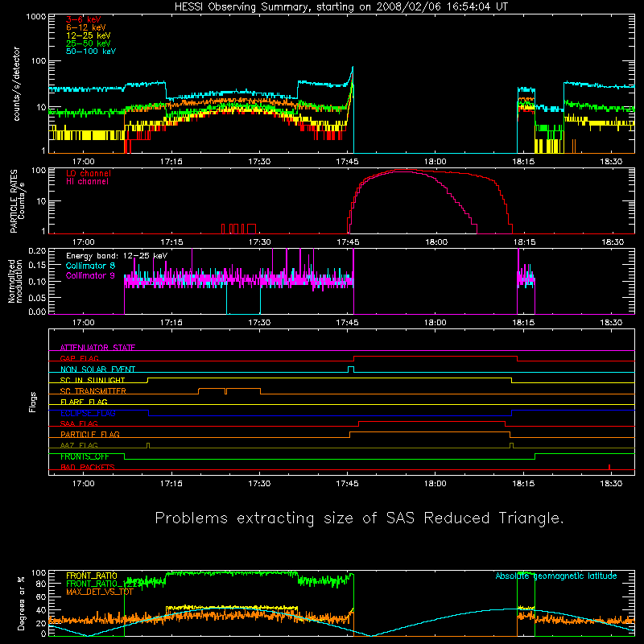
Task: Click the "Absolute geomagnetic latitude" label
Action: [556, 576]
